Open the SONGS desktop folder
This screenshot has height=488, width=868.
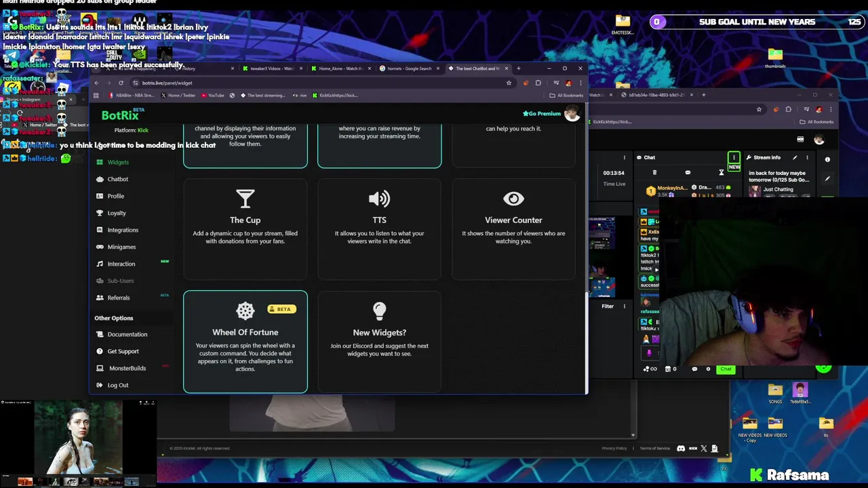click(775, 394)
